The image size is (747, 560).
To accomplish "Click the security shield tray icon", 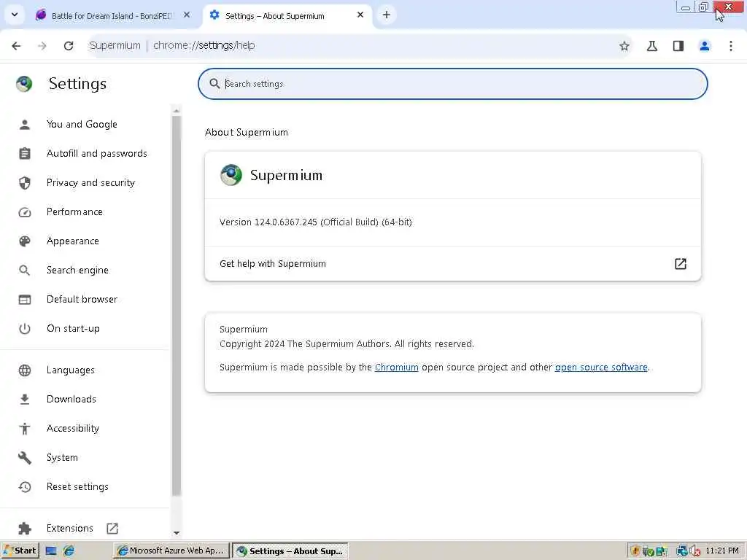I will point(635,551).
